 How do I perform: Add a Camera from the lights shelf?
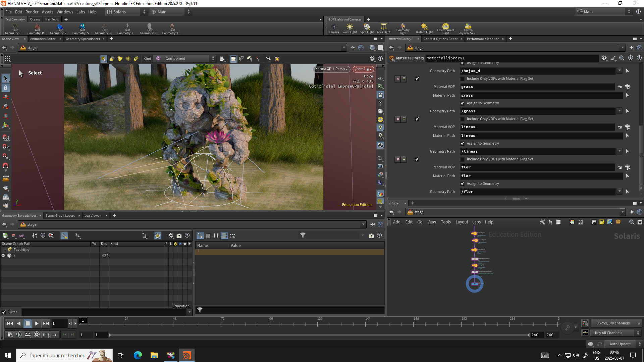(334, 28)
